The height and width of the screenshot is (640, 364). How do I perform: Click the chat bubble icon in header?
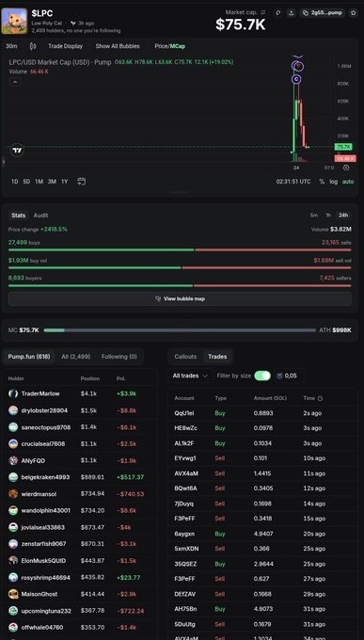pyautogui.click(x=278, y=13)
